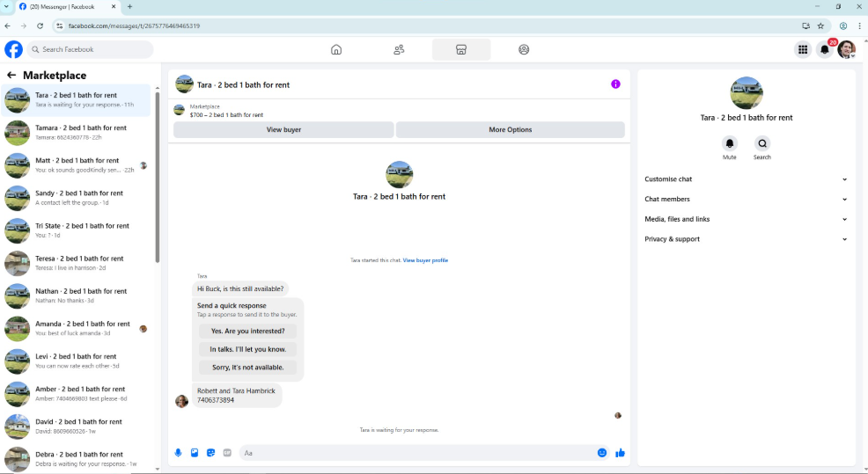Click the conversation list scrollbar

[x=158, y=177]
